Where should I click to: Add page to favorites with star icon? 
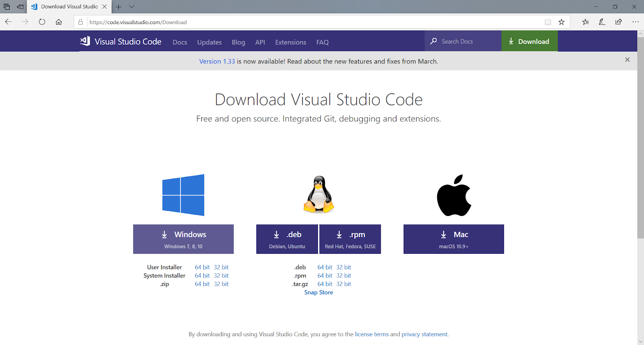coord(561,22)
